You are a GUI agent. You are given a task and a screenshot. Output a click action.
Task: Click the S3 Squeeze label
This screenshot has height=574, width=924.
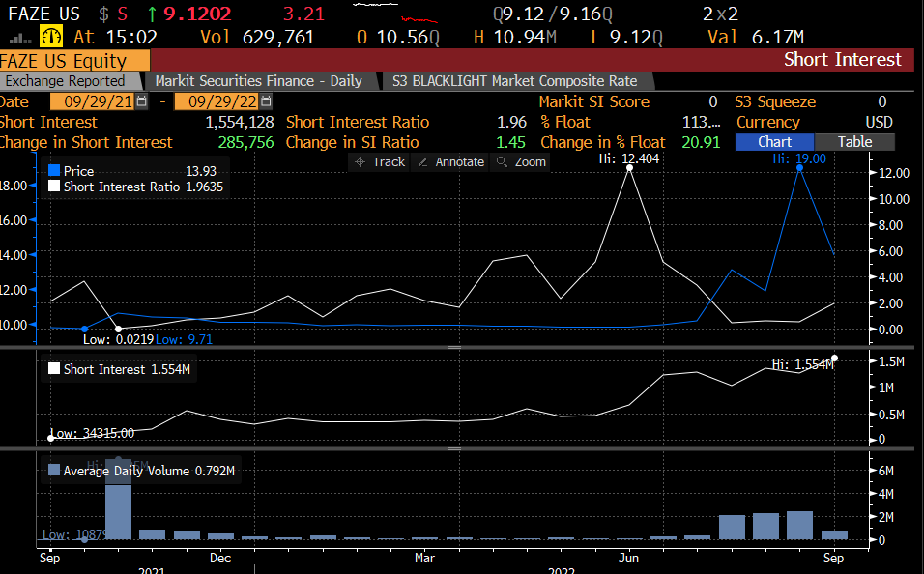tap(775, 101)
